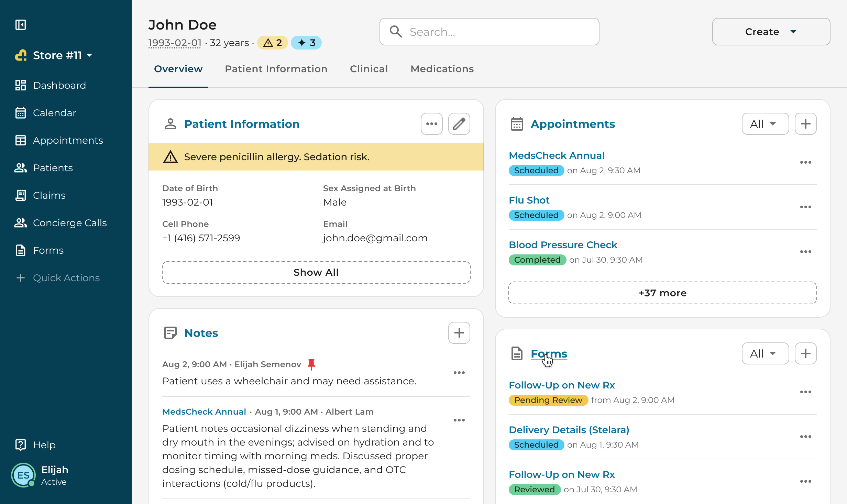The image size is (847, 504).
Task: Collapse the sidebar panel icon
Action: (x=21, y=25)
